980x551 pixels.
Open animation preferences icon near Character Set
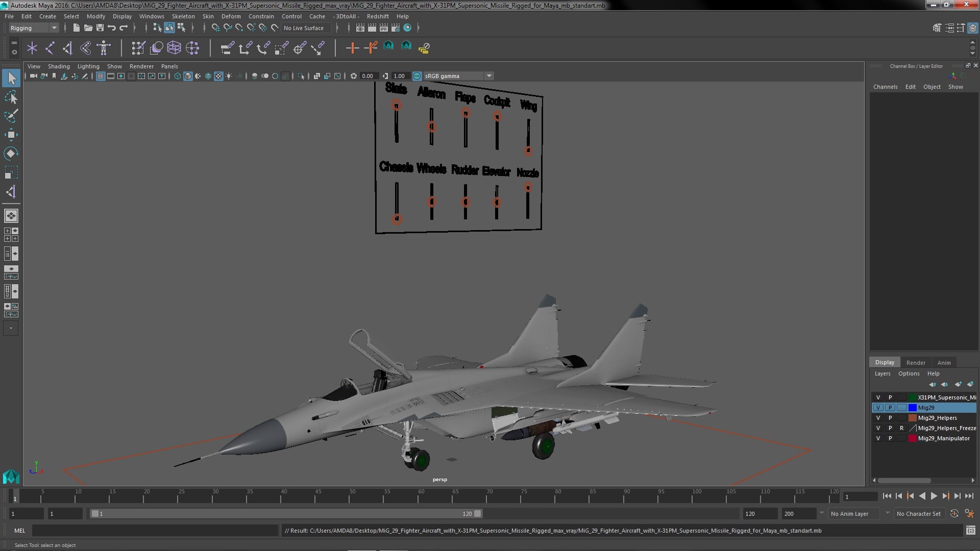click(x=969, y=514)
